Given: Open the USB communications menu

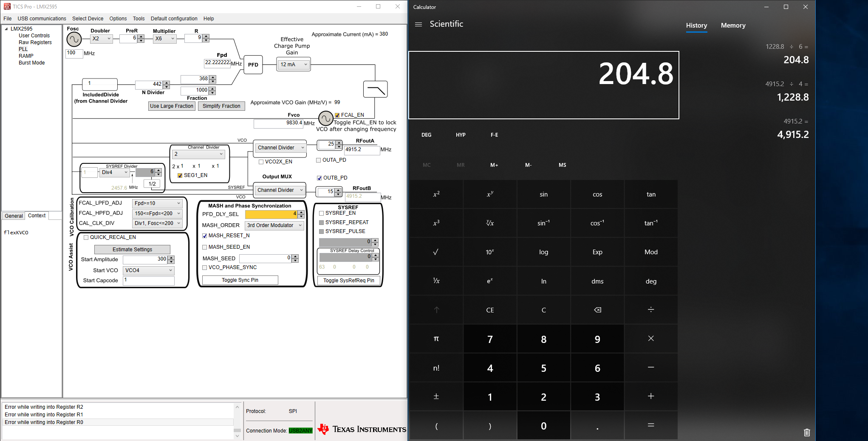Looking at the screenshot, I should [x=42, y=19].
